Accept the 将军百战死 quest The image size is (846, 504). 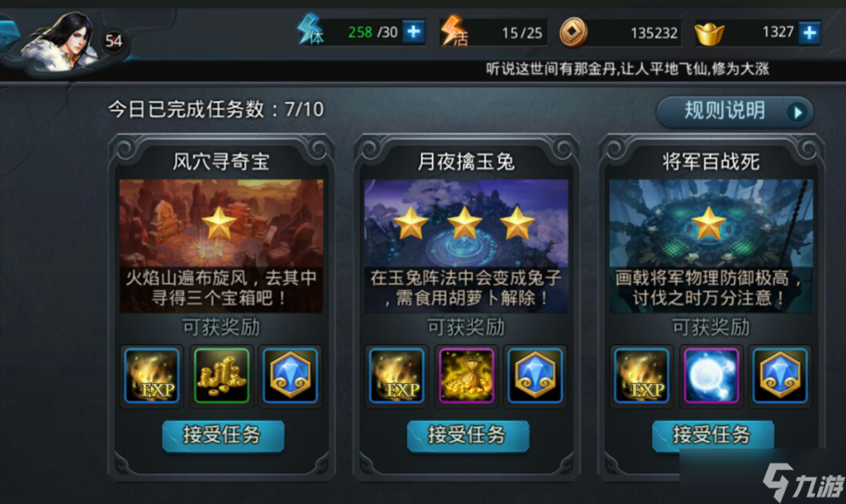click(713, 436)
